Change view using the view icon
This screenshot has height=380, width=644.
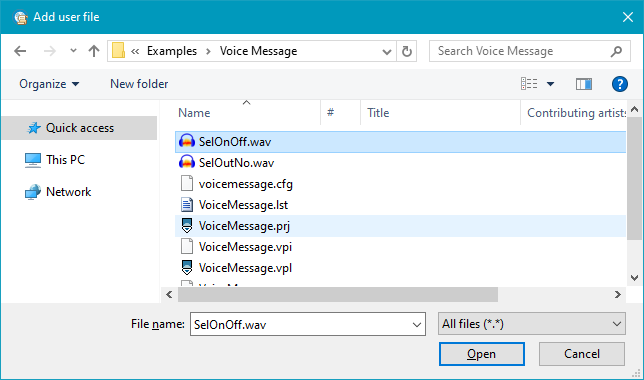[529, 84]
